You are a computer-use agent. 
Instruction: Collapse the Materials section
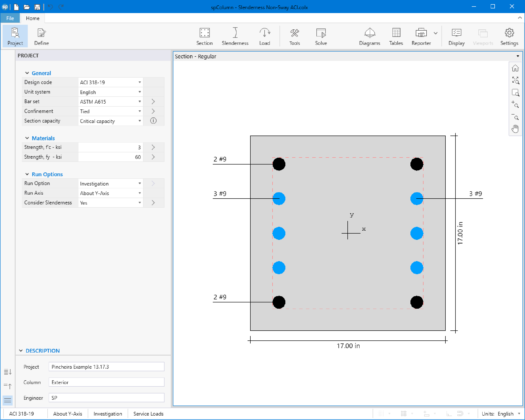coord(27,138)
